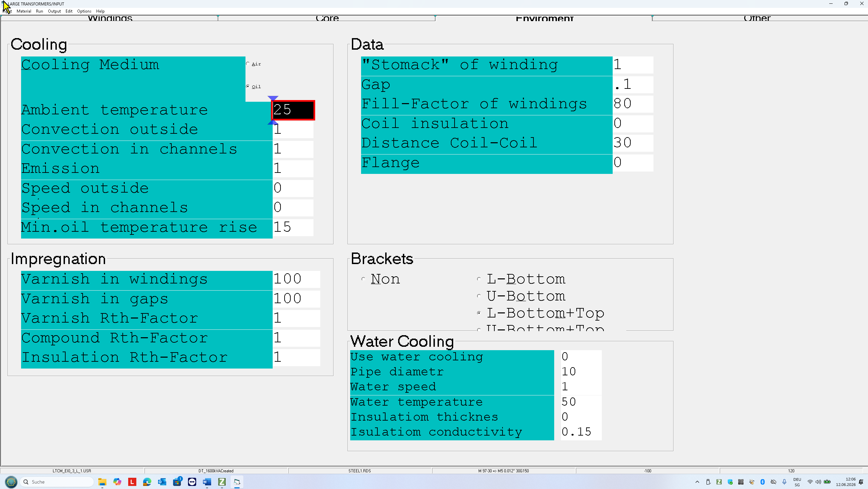
Task: Click the microphone tray icon
Action: (784, 482)
